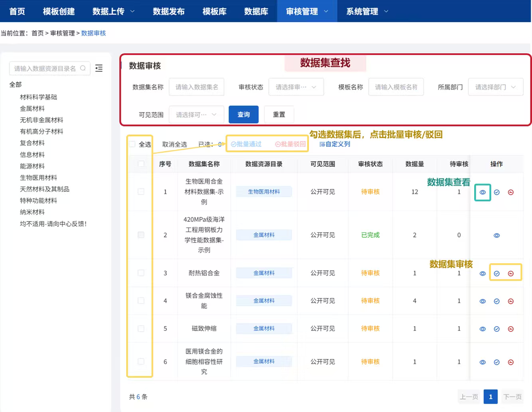Tick the checkbox for row 3 耐热铝合金
The image size is (532, 412).
click(x=141, y=273)
